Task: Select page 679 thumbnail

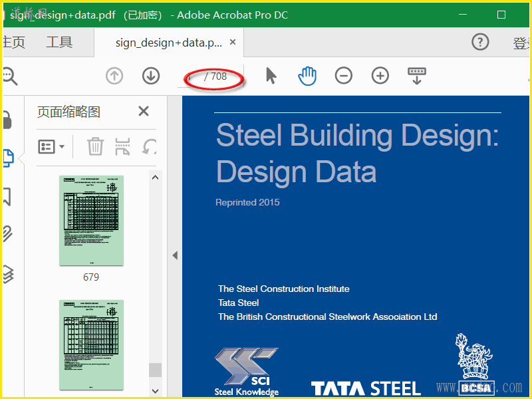Action: [x=91, y=221]
